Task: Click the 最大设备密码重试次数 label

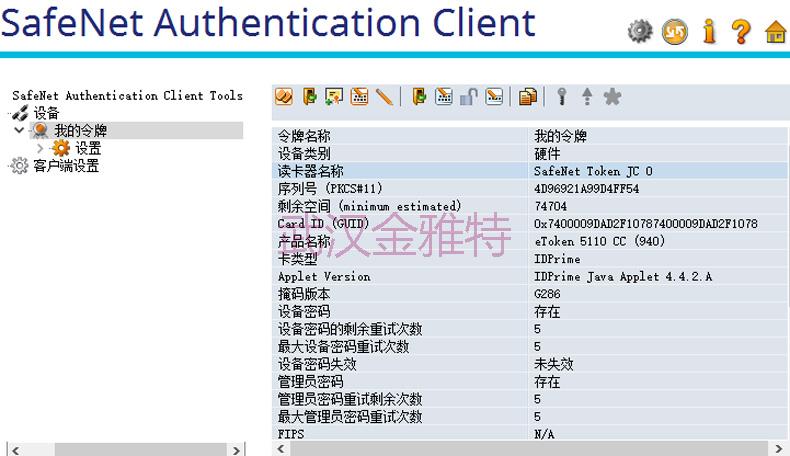Action: point(344,347)
